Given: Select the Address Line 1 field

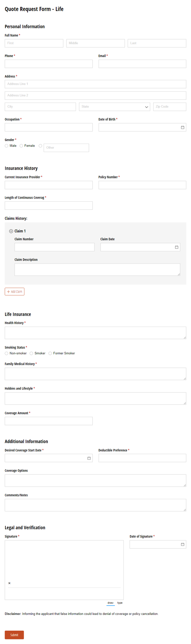Looking at the screenshot, I should (95, 84).
